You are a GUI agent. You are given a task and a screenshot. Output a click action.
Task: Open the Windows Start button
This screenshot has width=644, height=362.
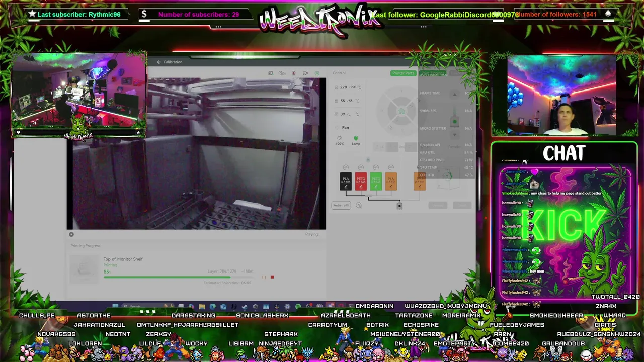[116, 306]
